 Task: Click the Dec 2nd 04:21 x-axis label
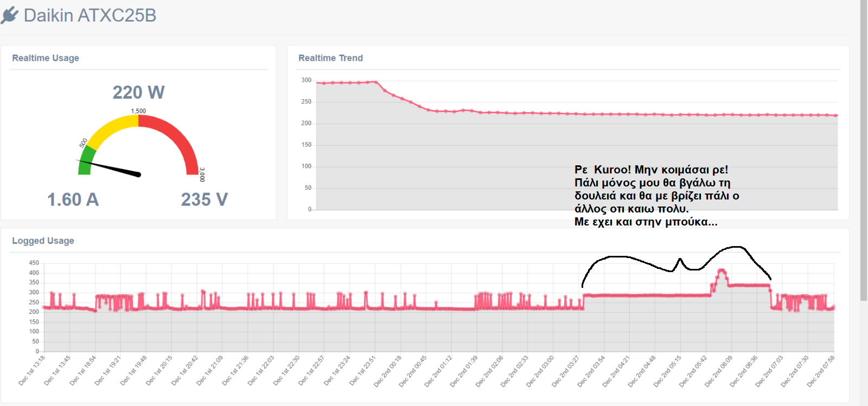tap(616, 371)
